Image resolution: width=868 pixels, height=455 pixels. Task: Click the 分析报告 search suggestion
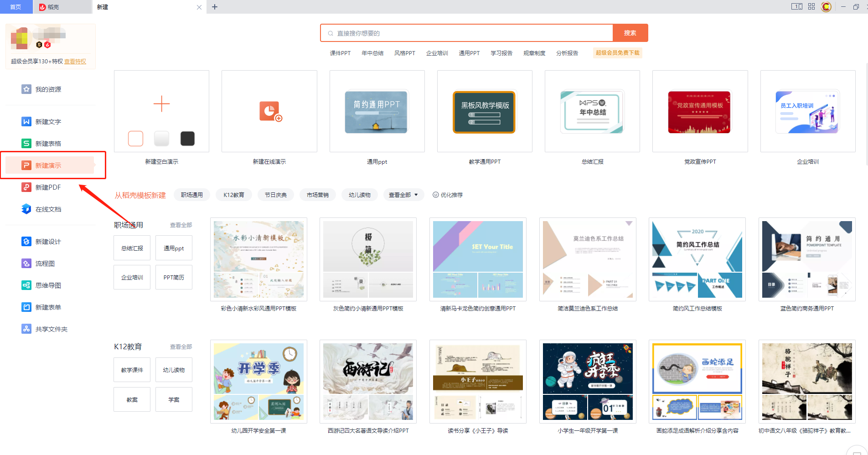[x=567, y=53]
